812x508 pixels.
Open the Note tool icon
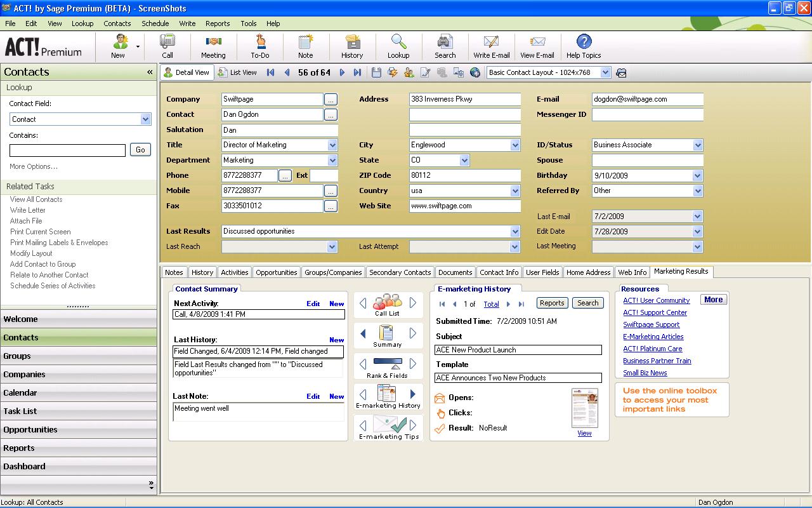[306, 46]
